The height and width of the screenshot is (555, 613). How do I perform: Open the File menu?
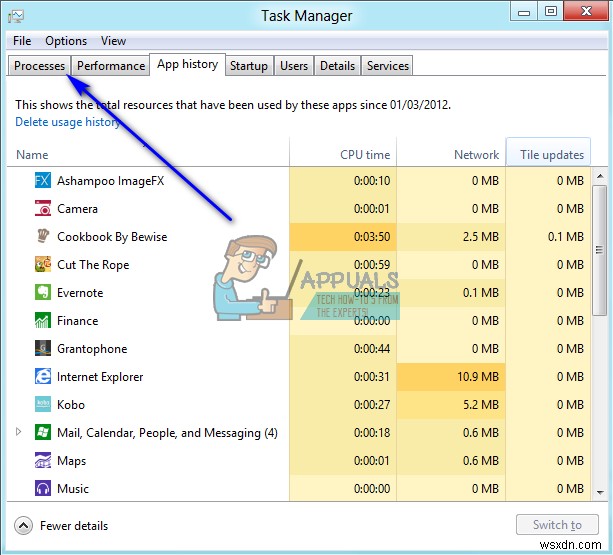coord(22,41)
